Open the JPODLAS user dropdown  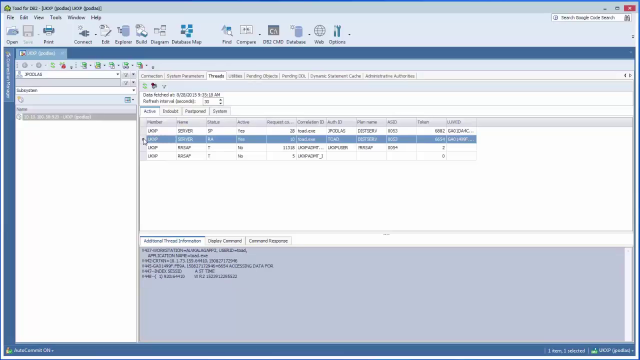[x=118, y=75]
